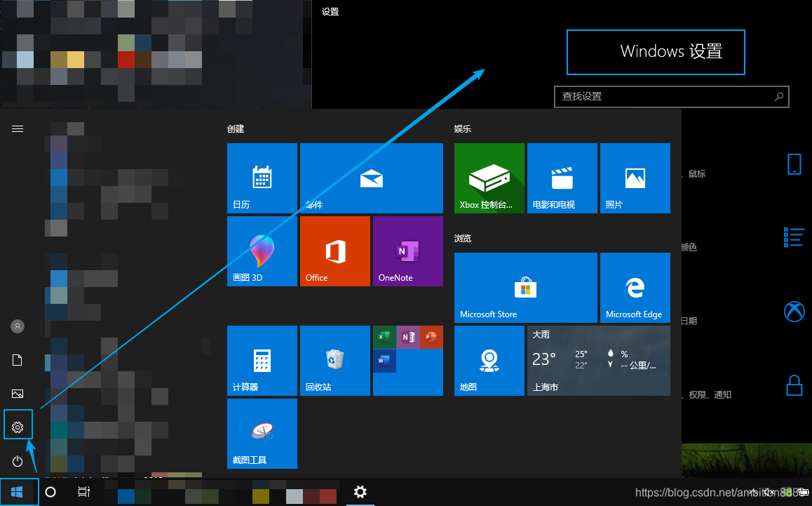Launch the Microsoft Edge tile
The height and width of the screenshot is (506, 812).
(x=635, y=288)
